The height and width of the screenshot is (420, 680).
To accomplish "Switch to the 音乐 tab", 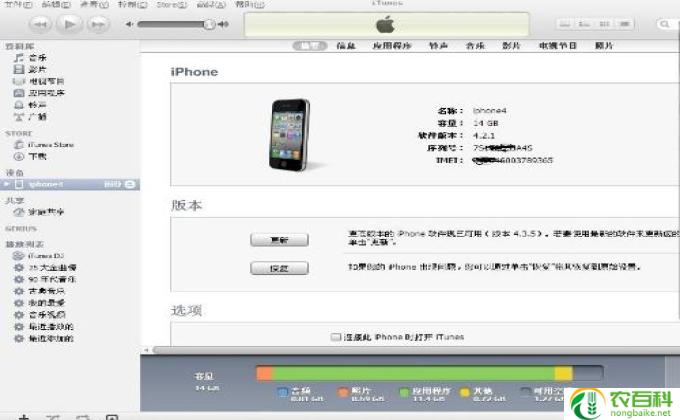I will (475, 46).
